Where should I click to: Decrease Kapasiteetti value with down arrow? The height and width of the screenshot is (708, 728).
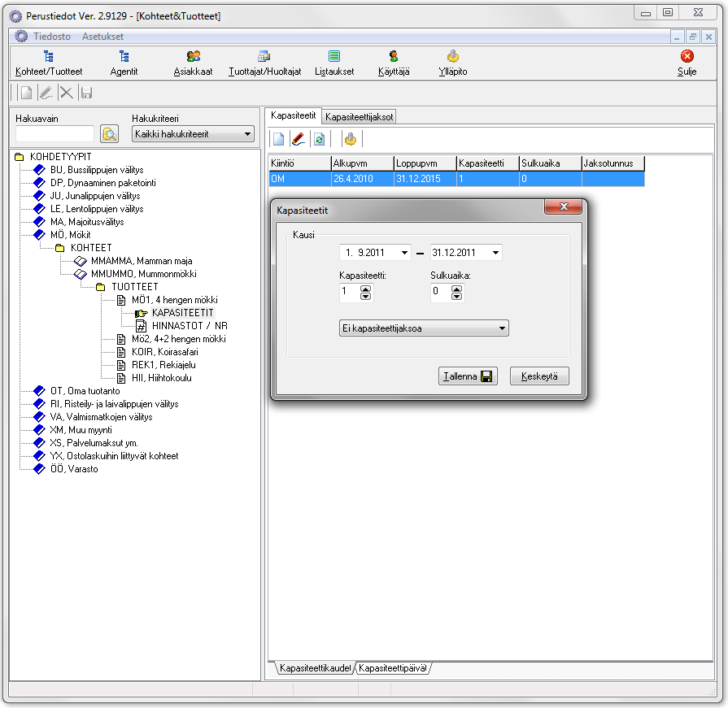365,296
